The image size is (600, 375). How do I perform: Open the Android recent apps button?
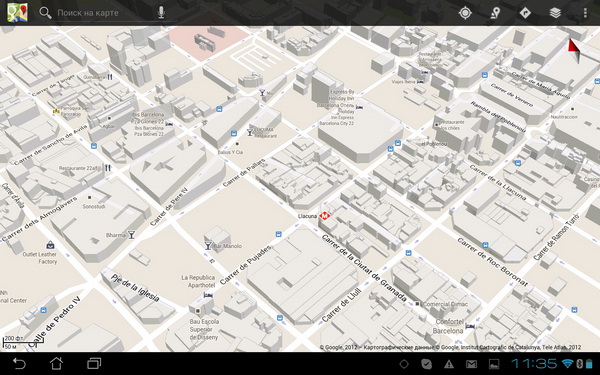coord(94,363)
